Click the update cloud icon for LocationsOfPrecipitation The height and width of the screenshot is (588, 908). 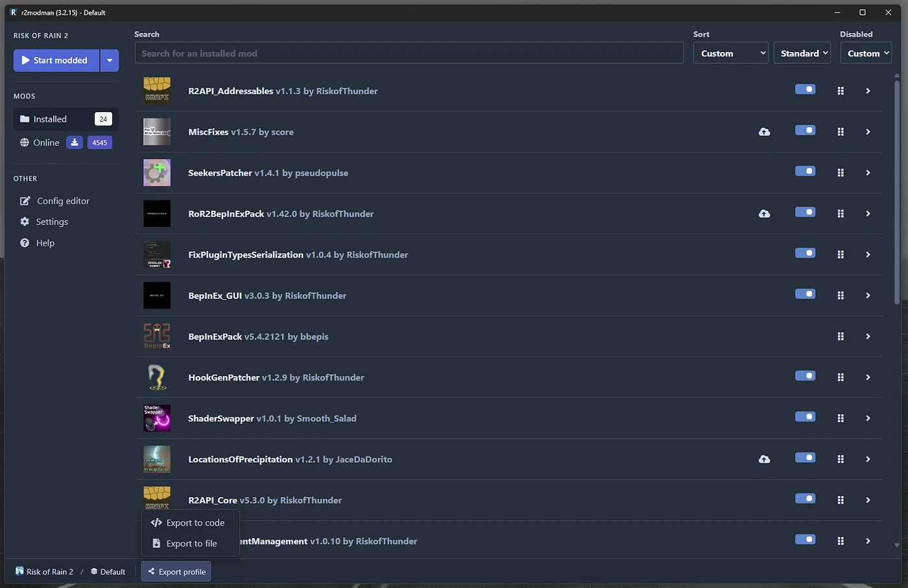click(x=765, y=459)
